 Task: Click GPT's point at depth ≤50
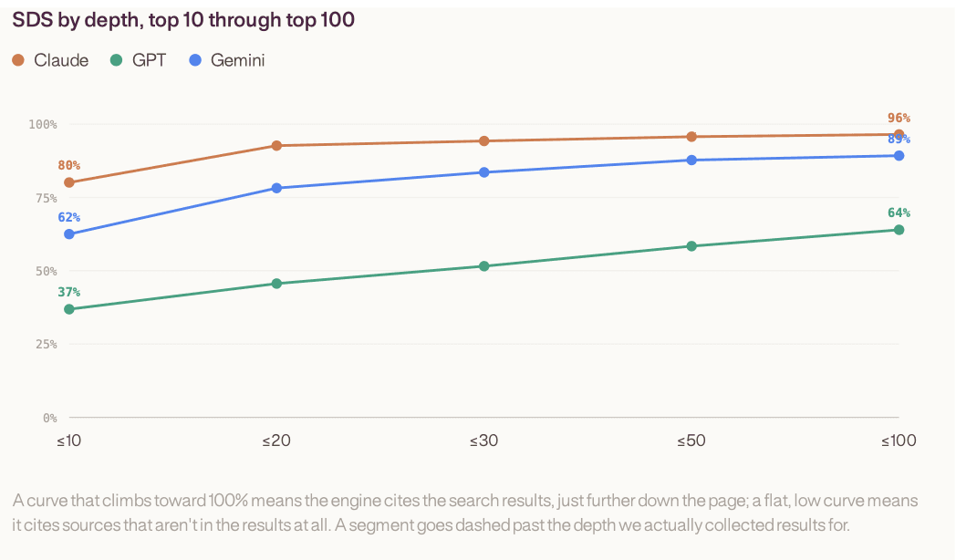[x=691, y=246]
